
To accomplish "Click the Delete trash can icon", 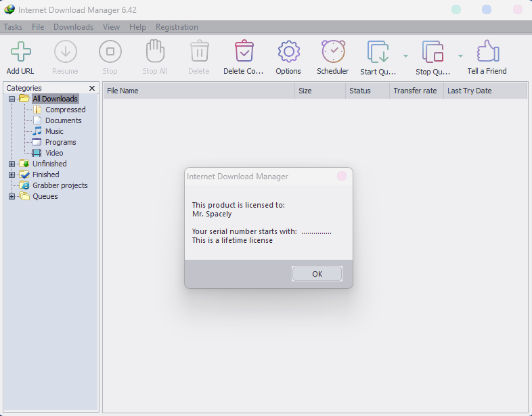I will point(200,51).
